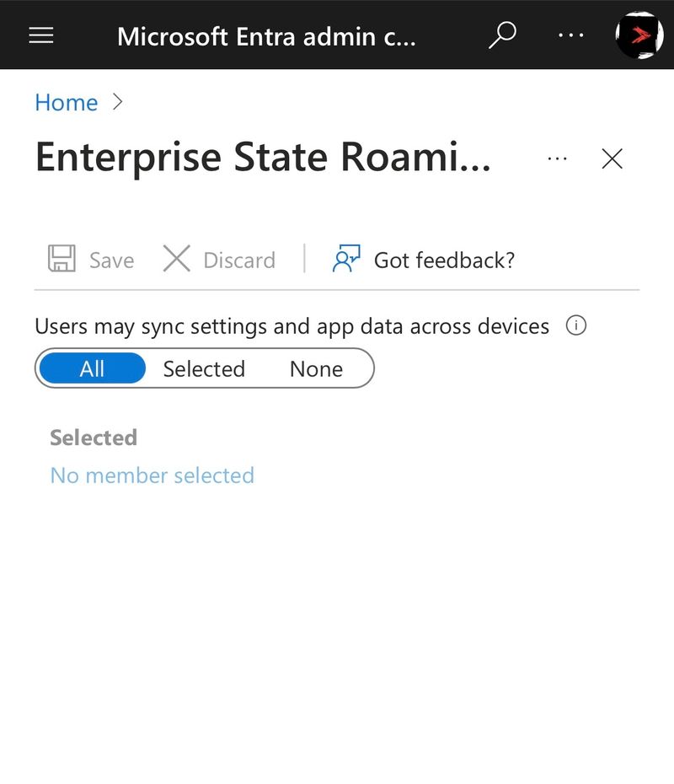Click the Microsoft Entra admin center title
Screen dimensions: 674x784
click(266, 36)
